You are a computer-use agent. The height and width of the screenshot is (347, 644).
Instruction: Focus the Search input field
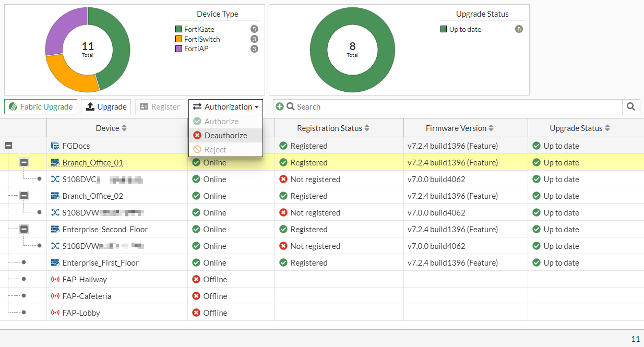[454, 106]
